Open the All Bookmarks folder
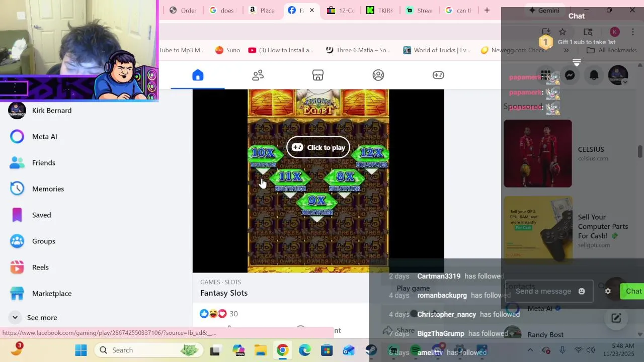 coord(612,50)
